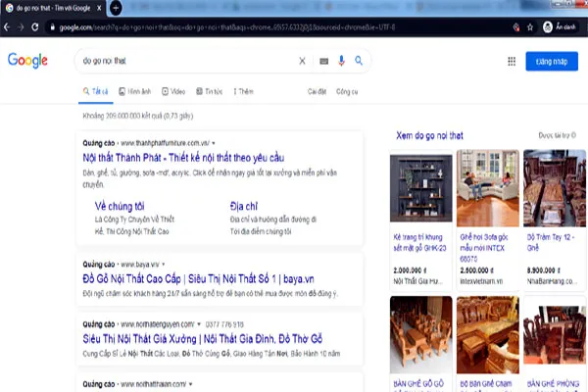Click the magnifier search button
Screen dimensions: 588x392
pyautogui.click(x=359, y=61)
